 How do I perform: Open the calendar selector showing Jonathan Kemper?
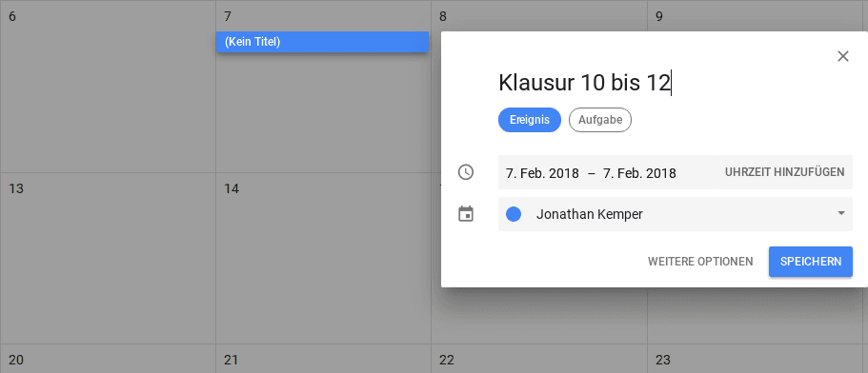tap(676, 214)
